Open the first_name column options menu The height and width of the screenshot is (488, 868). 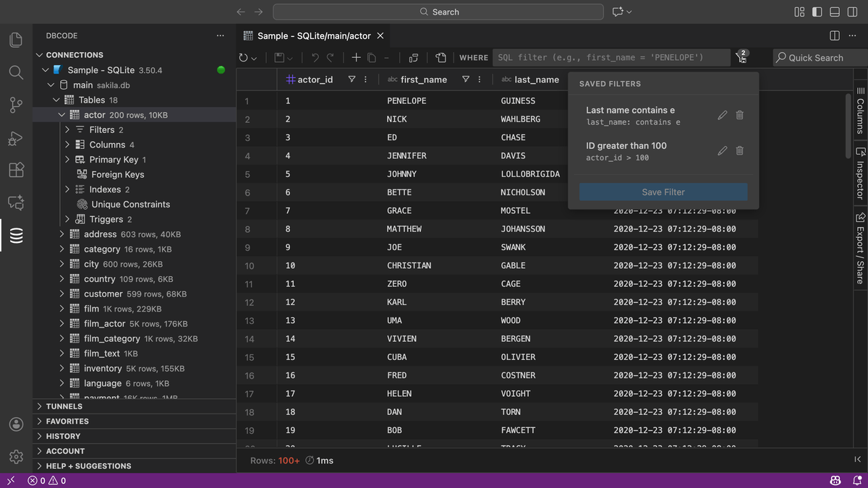tap(479, 79)
